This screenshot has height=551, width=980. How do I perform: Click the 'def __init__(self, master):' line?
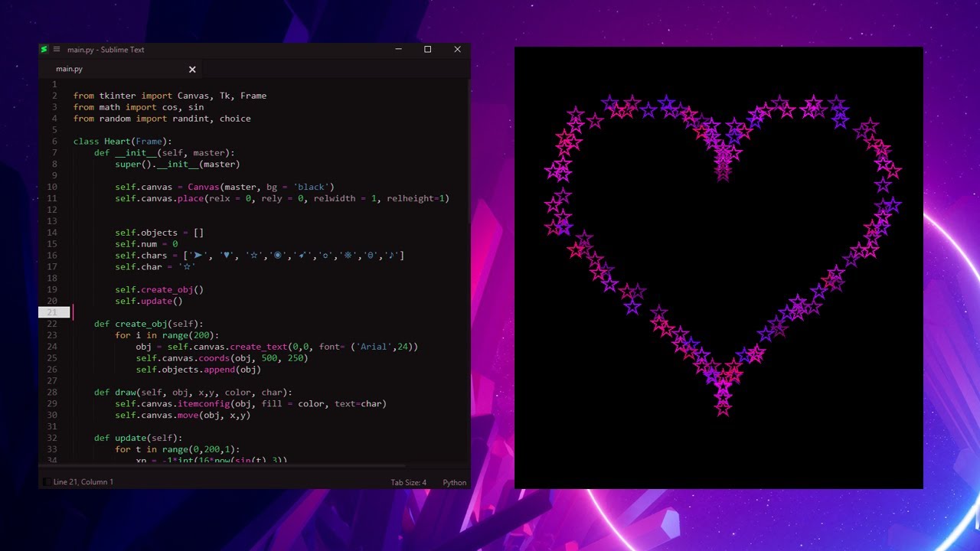(x=165, y=153)
